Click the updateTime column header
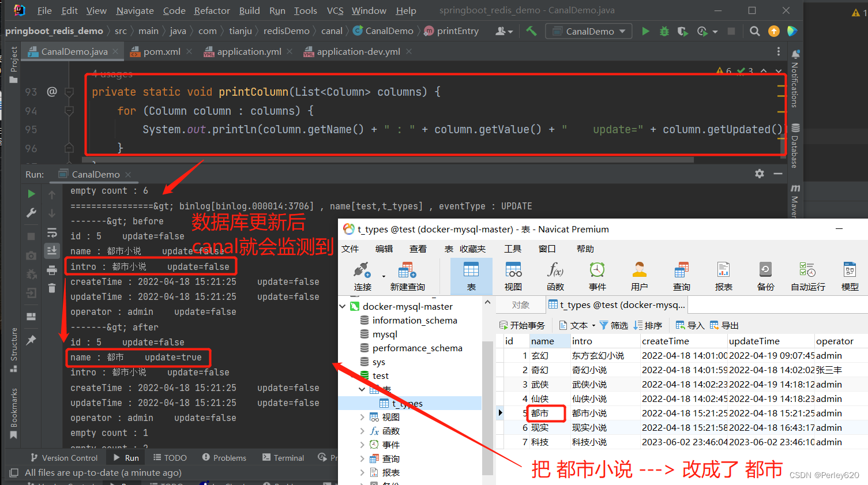868x485 pixels. [x=771, y=341]
